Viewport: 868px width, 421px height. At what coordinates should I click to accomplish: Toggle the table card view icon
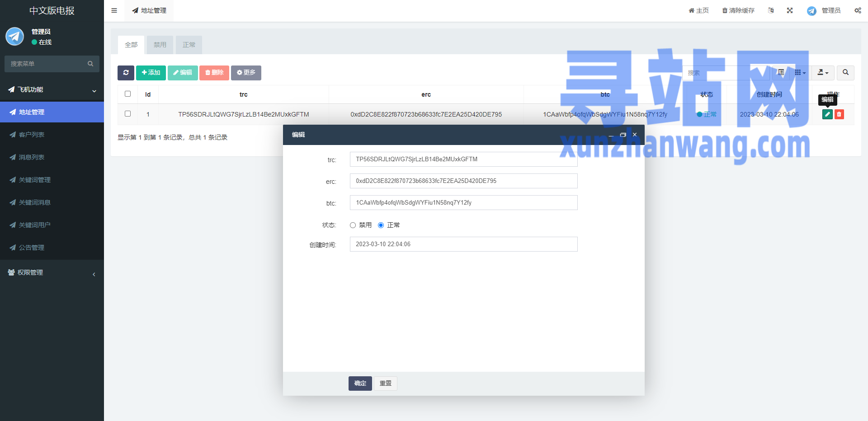pyautogui.click(x=781, y=73)
